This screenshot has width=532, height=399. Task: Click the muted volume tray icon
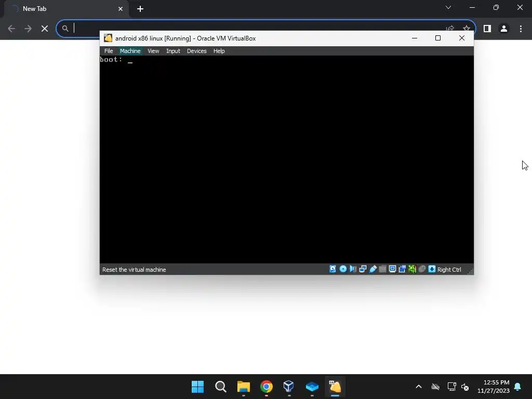(x=465, y=387)
